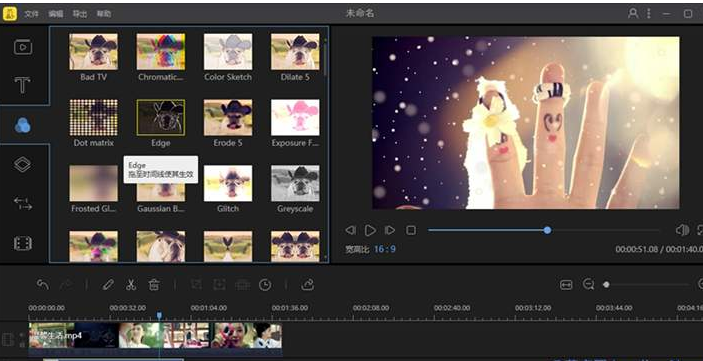
Task: Open the 文件 menu
Action: (31, 14)
